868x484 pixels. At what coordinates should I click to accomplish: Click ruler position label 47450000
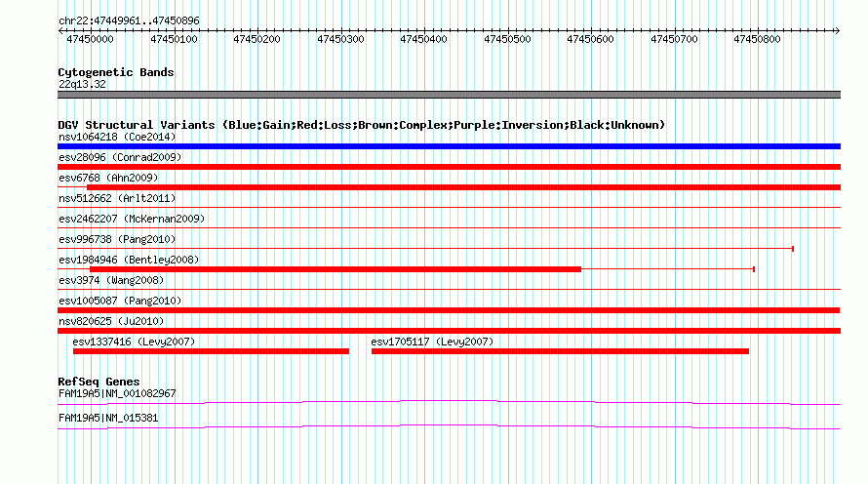[x=90, y=39]
